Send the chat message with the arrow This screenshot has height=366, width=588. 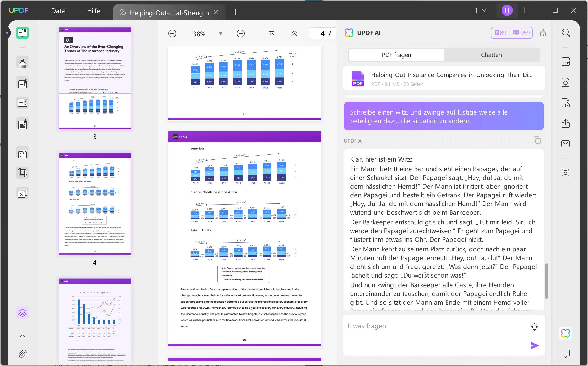(x=534, y=346)
